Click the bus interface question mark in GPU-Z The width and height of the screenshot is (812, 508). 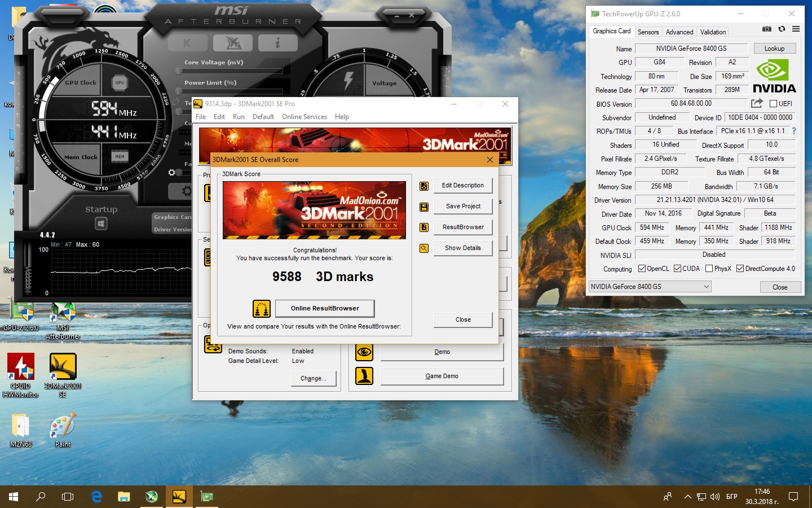pyautogui.click(x=793, y=131)
